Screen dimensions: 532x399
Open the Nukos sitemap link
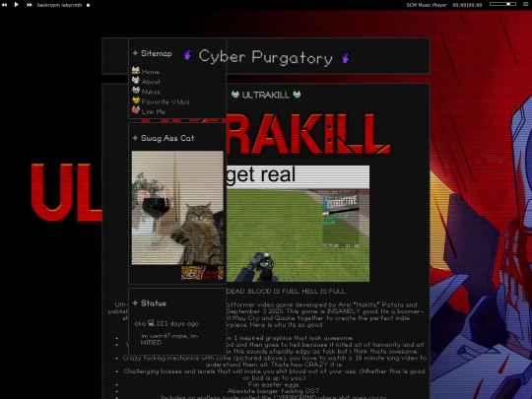pos(151,92)
